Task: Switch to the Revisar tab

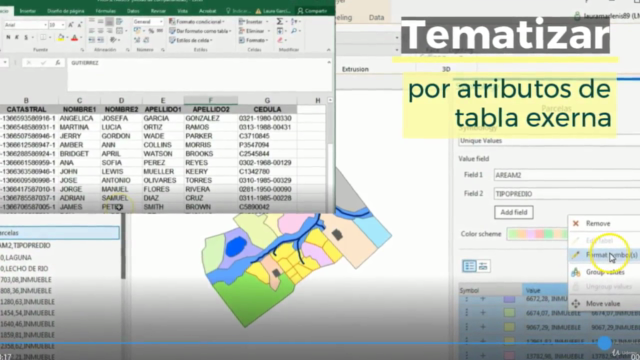Action: (x=158, y=11)
